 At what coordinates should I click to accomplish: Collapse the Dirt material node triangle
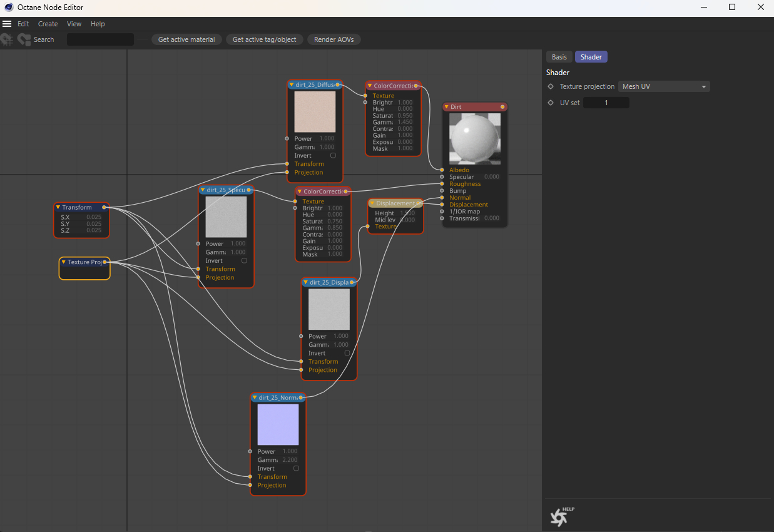446,107
